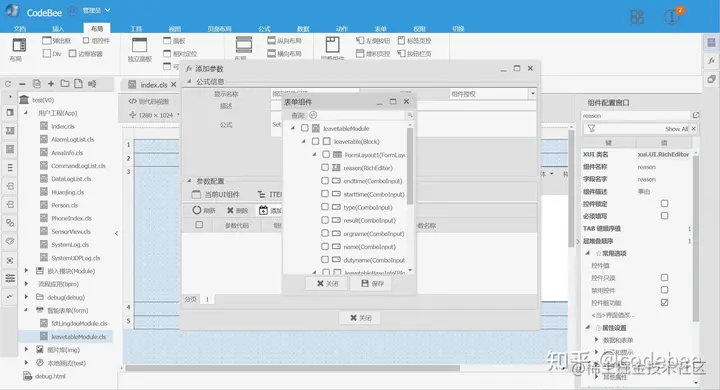Click new file icon in project toolbar

point(79,84)
